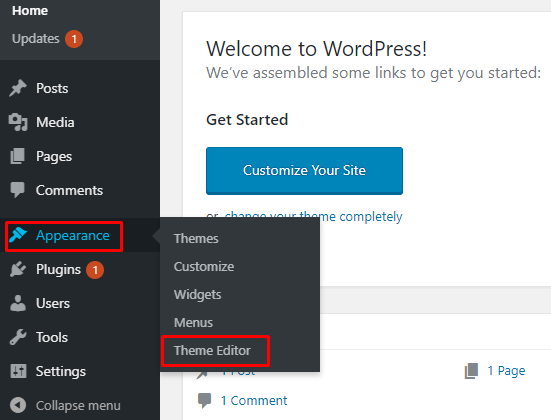
Task: Go to the Pages menu
Action: (x=54, y=156)
